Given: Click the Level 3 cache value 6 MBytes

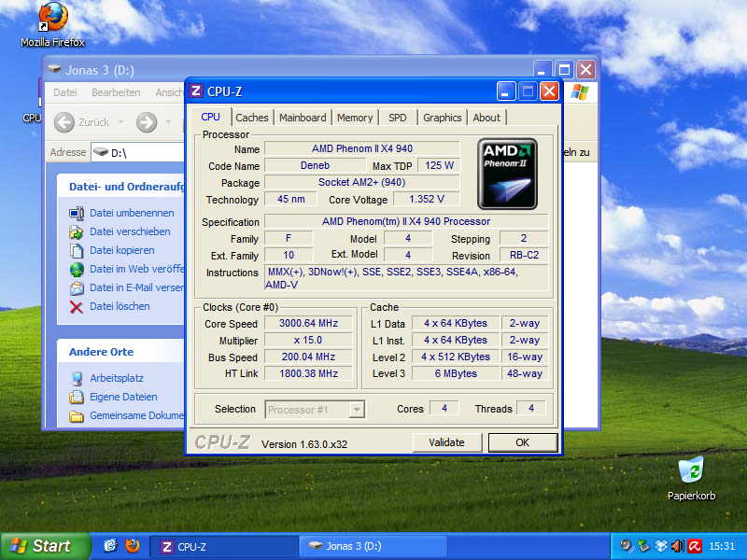Looking at the screenshot, I should point(456,374).
